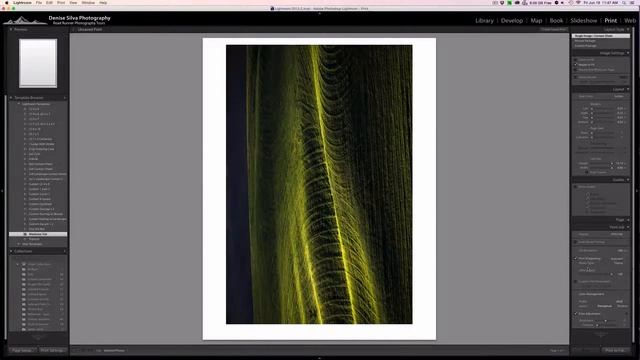Click the Lightroom identity plate mountain logo

pyautogui.click(x=24, y=20)
